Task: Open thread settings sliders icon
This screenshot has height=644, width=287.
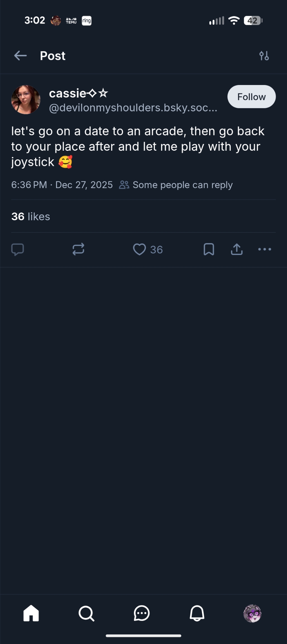Action: point(264,56)
